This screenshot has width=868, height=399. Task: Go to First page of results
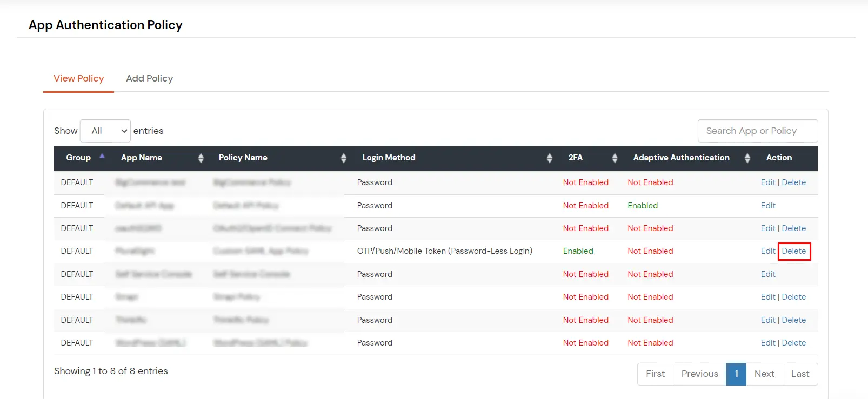click(655, 374)
